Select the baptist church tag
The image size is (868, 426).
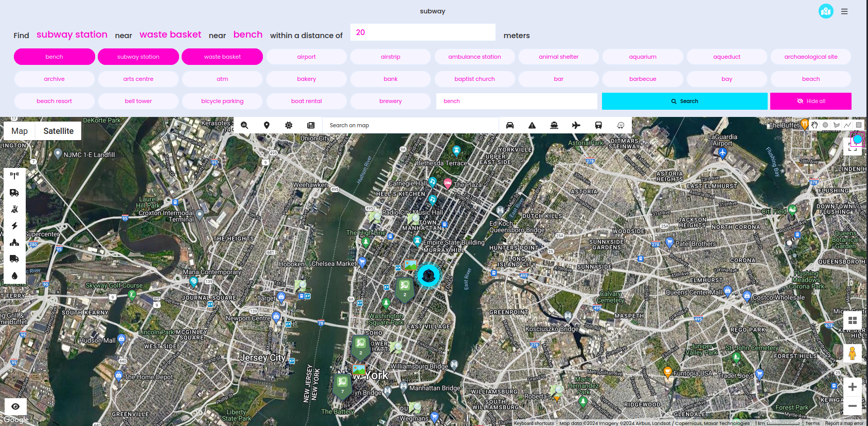[x=474, y=79]
